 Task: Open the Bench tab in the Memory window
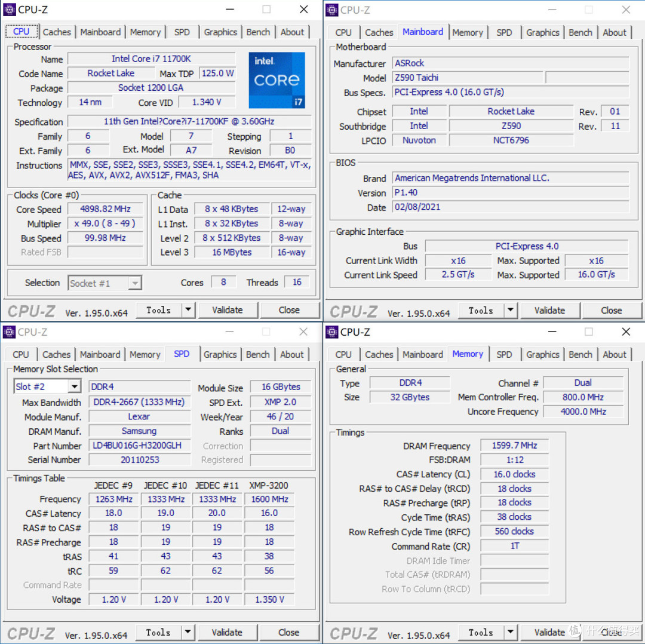pyautogui.click(x=580, y=354)
